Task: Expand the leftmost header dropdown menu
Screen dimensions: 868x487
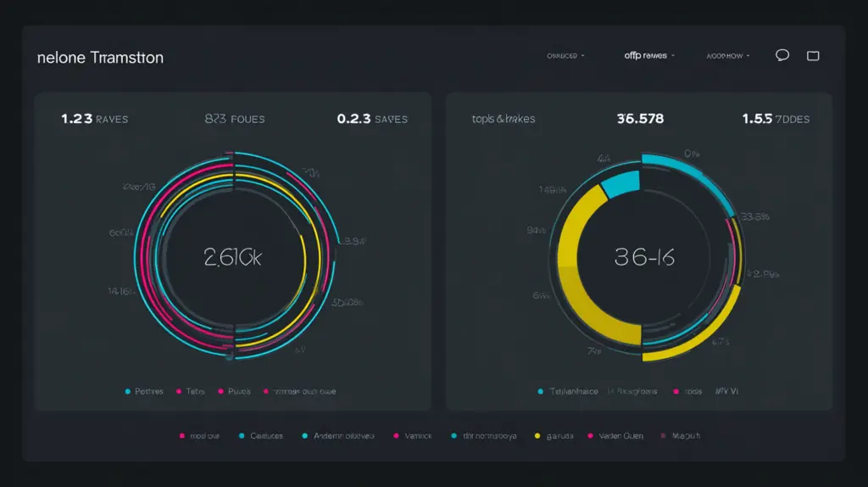Action: click(565, 56)
